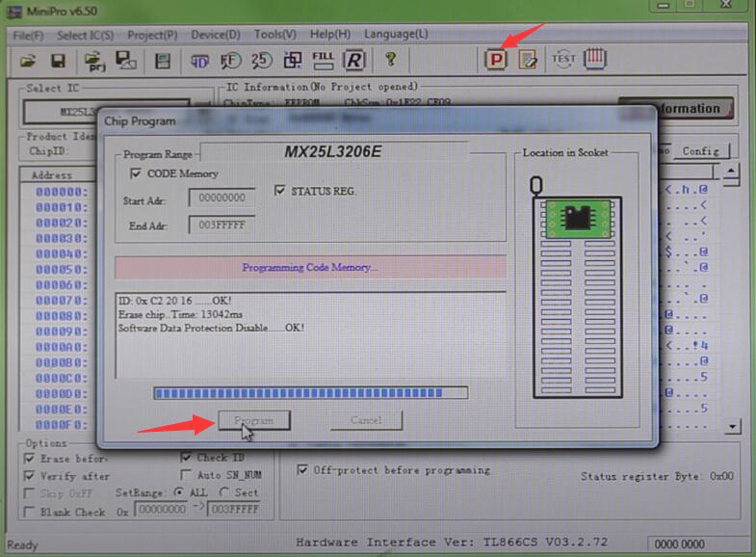Click hex address row 0000F0:
Image resolution: width=756 pixels, height=557 pixels.
[x=62, y=425]
